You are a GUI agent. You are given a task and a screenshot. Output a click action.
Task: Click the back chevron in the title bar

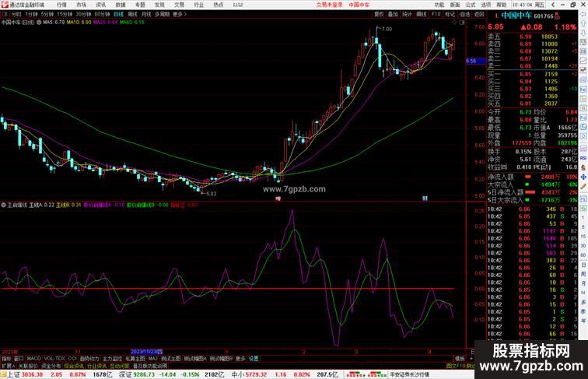(x=553, y=5)
